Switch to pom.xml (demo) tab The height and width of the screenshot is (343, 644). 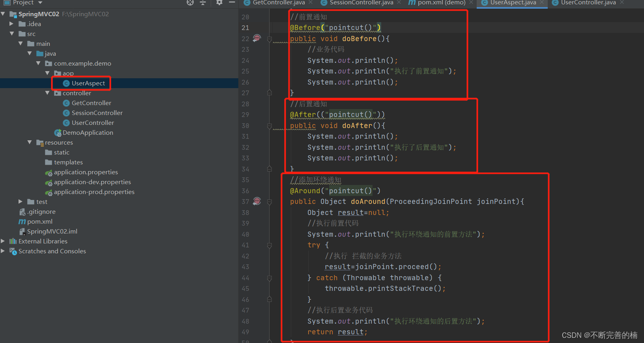(442, 3)
